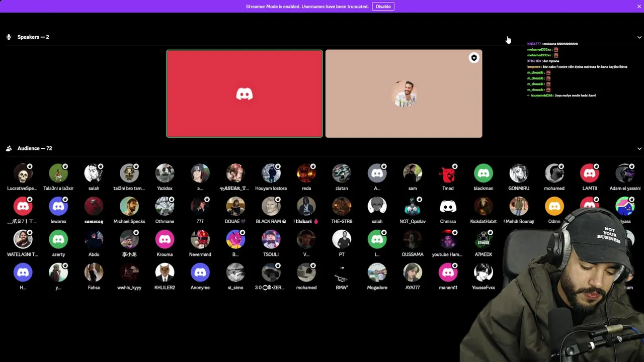Viewport: 644px width, 362px height.
Task: Open LAMTII red Discord avatar
Action: [590, 173]
